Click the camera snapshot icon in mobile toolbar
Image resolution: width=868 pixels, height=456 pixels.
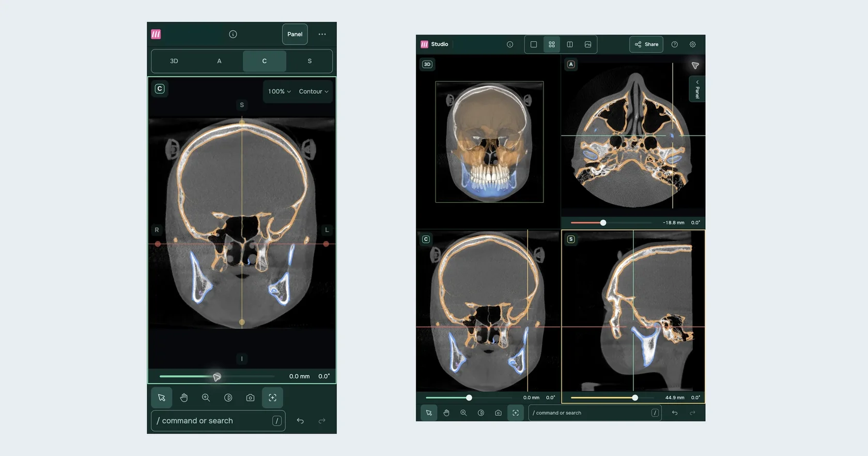pos(250,398)
